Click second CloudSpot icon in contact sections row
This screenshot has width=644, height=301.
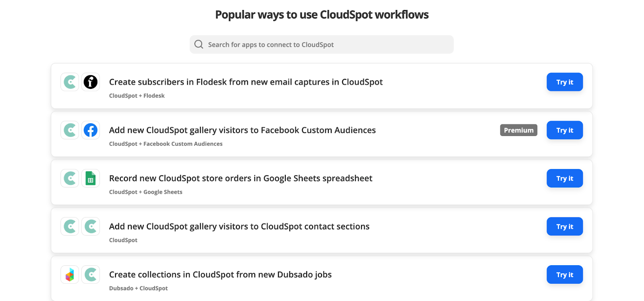pyautogui.click(x=91, y=227)
